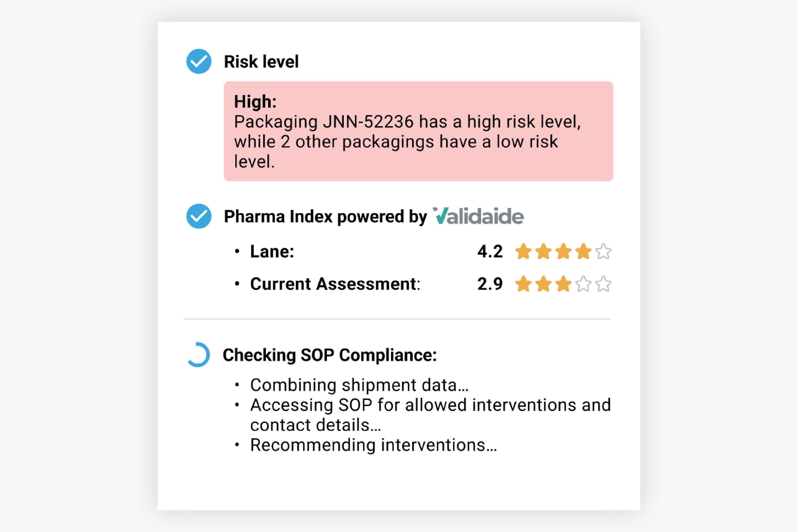The height and width of the screenshot is (532, 798).
Task: Select the Current Assessment label
Action: (335, 284)
